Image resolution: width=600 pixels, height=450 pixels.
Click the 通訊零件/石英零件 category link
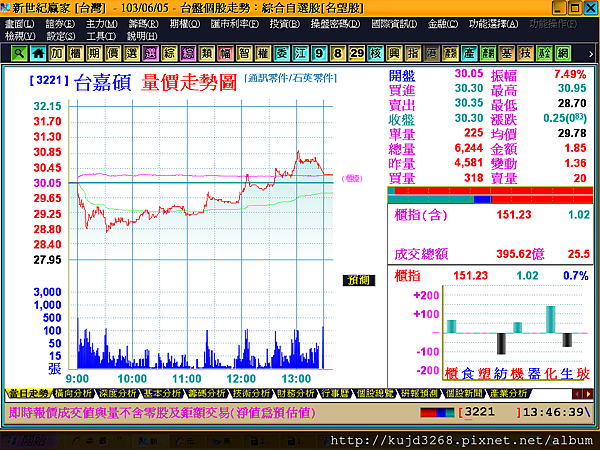click(x=291, y=78)
